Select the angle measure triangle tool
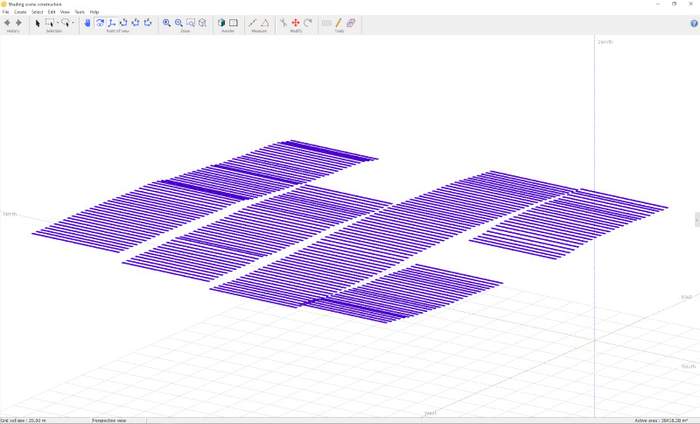 265,23
